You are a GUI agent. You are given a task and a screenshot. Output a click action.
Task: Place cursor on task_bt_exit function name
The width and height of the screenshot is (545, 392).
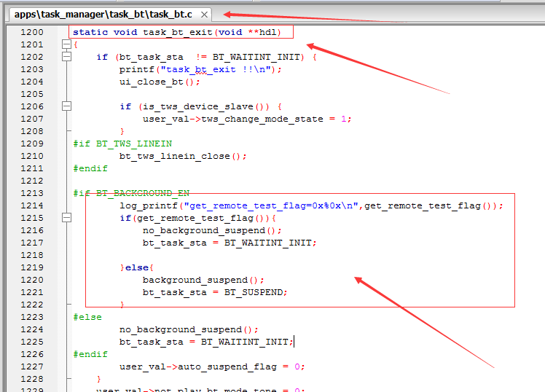click(x=178, y=32)
